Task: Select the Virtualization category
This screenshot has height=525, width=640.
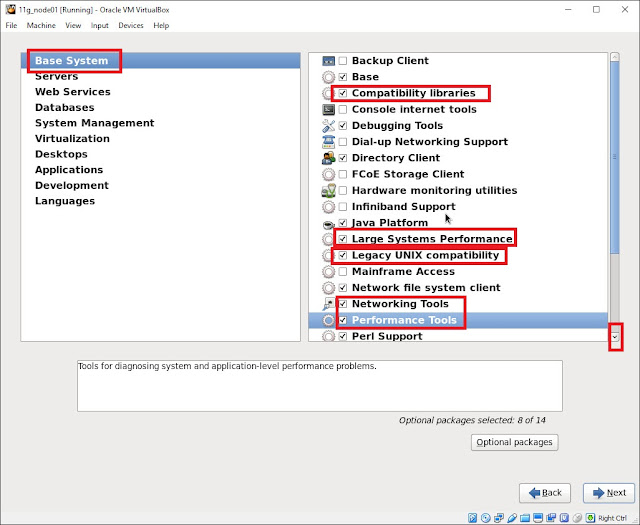Action: pyautogui.click(x=160, y=139)
